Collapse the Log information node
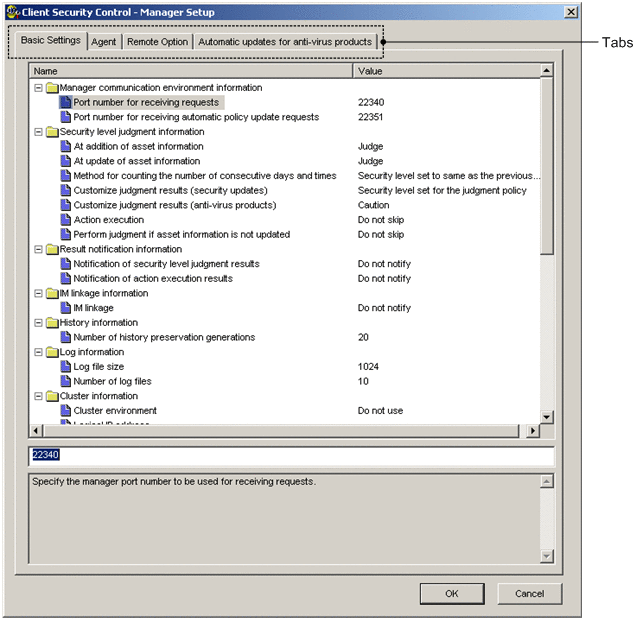 (x=38, y=352)
